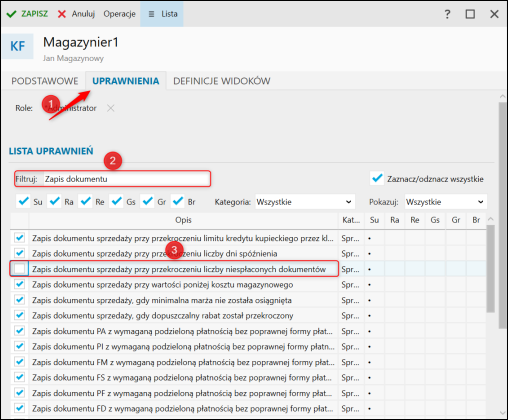
Task: Toggle the Gs filter checkbox
Action: tap(116, 201)
